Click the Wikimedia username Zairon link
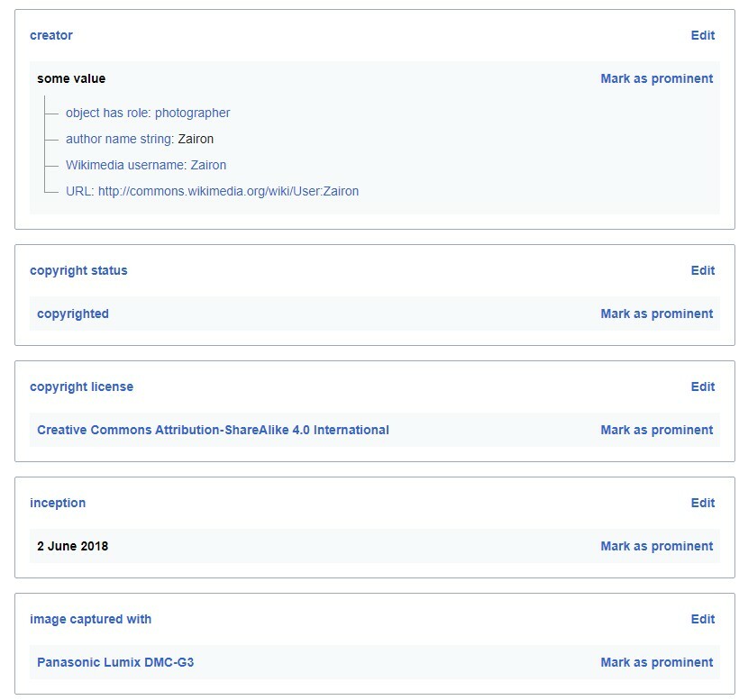This screenshot has width=748, height=700. [208, 165]
